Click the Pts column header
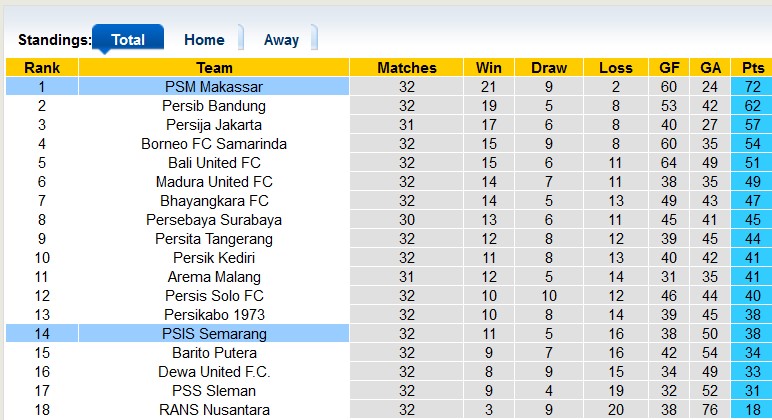Viewport: 772px width, 420px height. (x=752, y=68)
